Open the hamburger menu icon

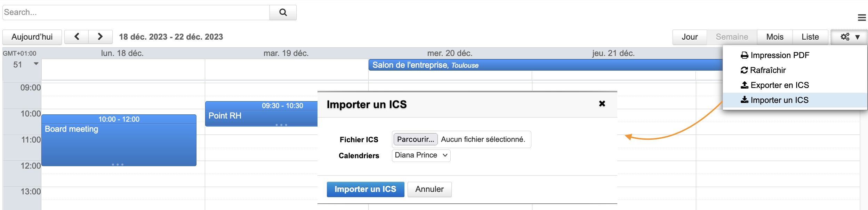862,17
